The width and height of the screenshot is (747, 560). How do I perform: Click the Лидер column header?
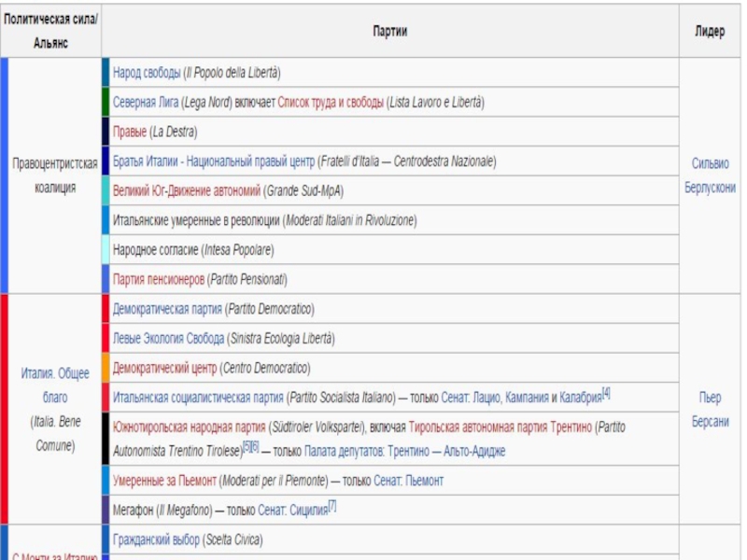tap(710, 32)
